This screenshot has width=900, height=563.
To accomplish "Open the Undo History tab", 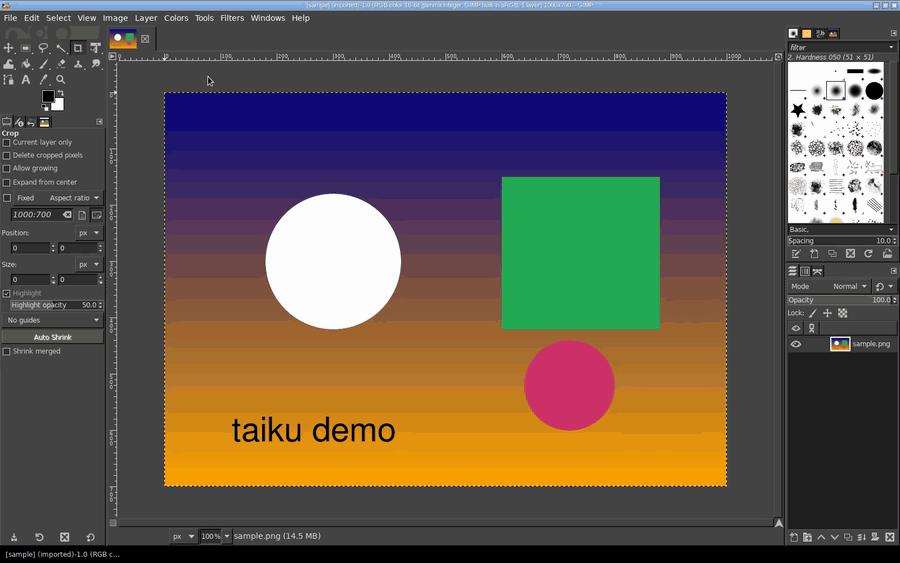I will coord(32,122).
